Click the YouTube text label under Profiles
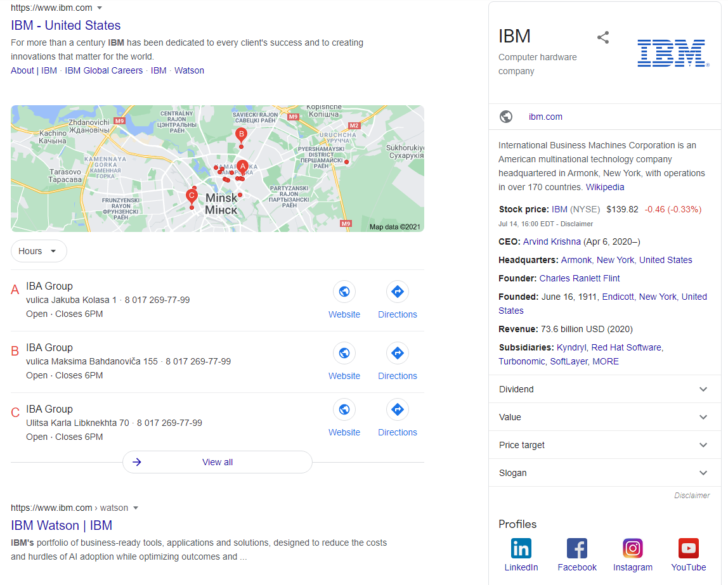728x585 pixels. click(x=688, y=567)
